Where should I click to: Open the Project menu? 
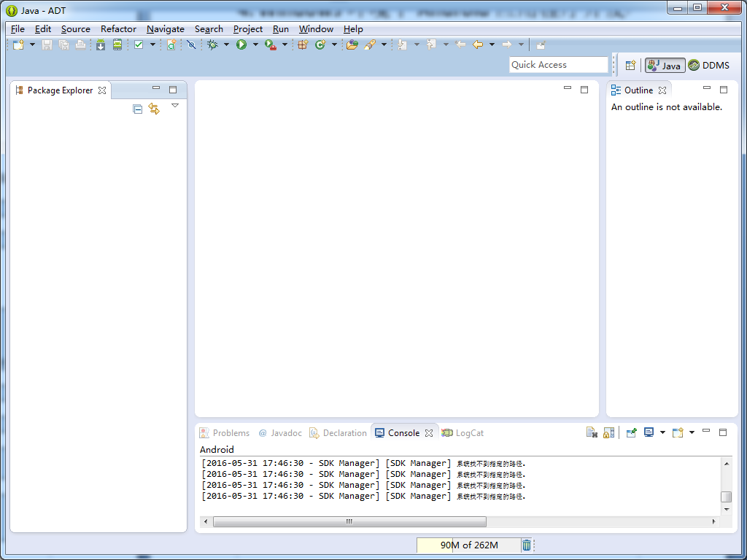click(x=248, y=29)
